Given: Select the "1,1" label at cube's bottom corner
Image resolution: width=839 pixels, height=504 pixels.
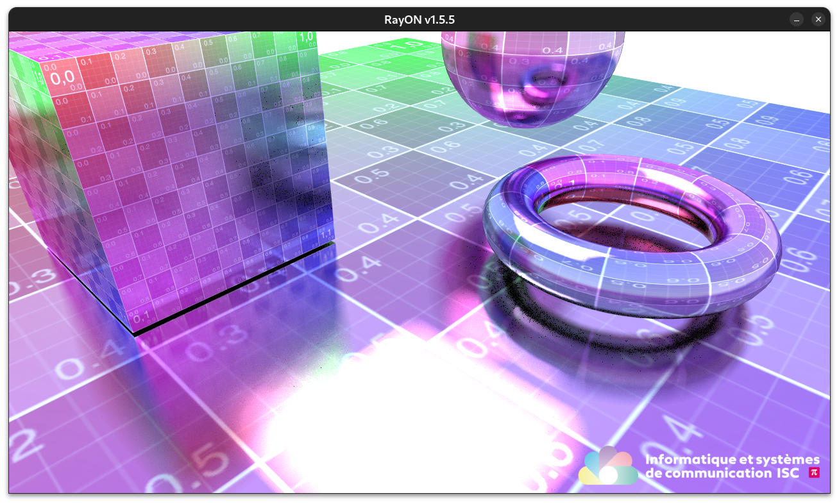Looking at the screenshot, I should pos(325,233).
